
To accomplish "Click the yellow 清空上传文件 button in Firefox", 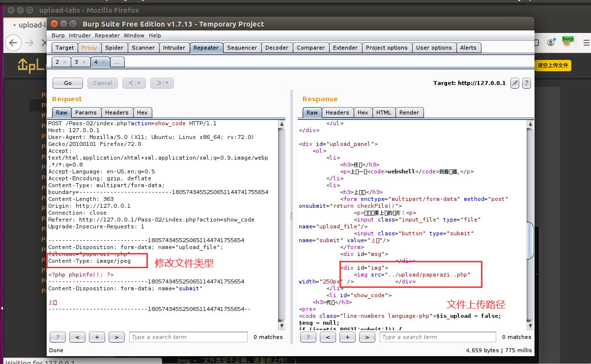I will coord(553,65).
